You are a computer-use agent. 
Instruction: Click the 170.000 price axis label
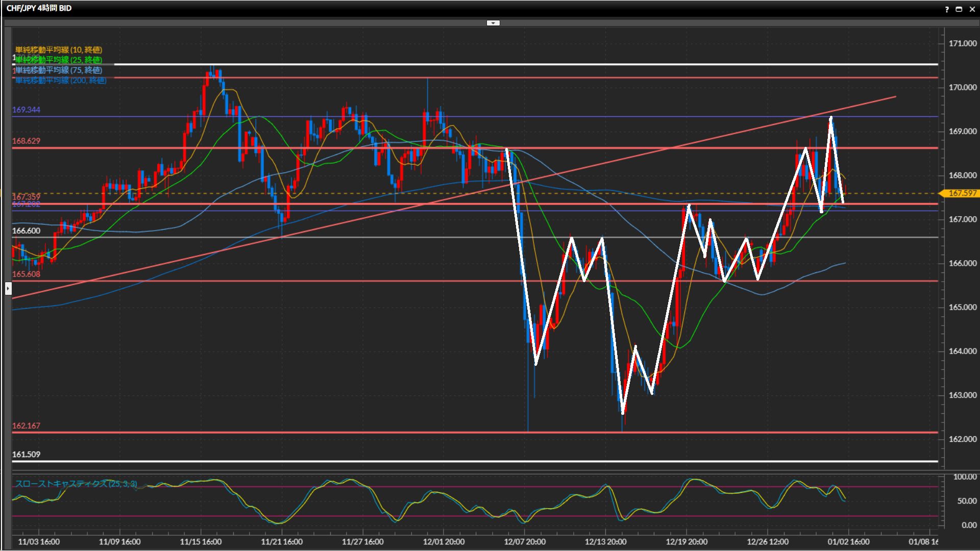[962, 87]
